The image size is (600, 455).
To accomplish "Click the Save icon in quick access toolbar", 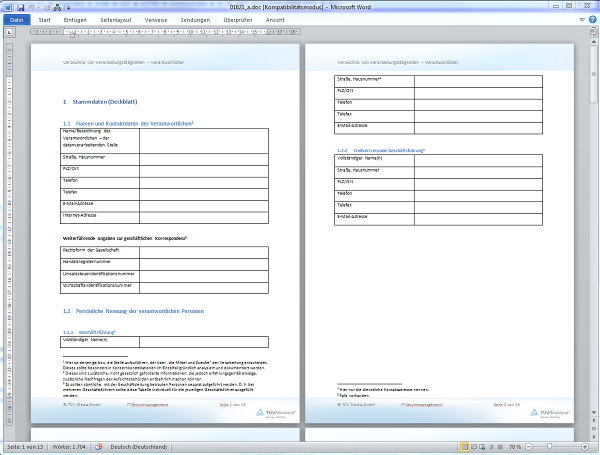I will 19,6.
